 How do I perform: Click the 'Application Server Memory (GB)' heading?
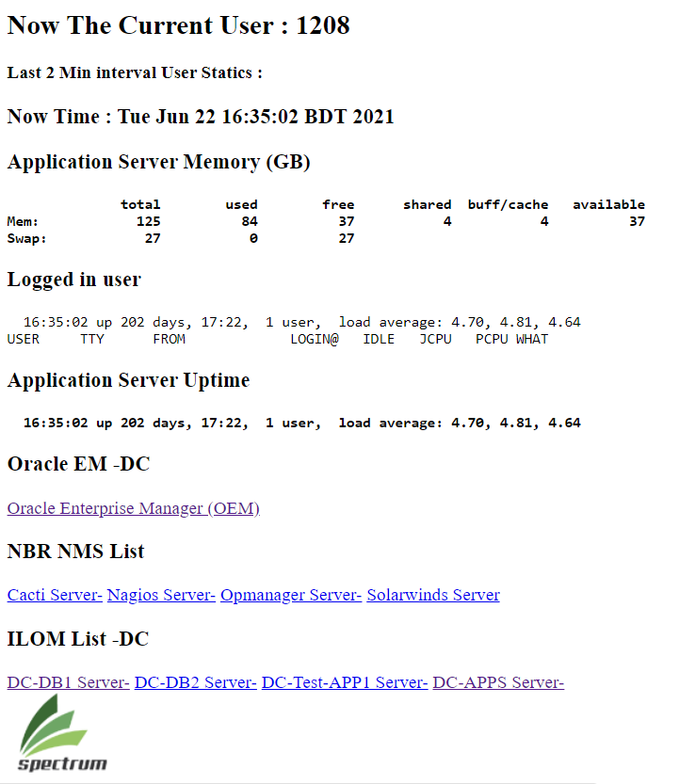tap(158, 162)
